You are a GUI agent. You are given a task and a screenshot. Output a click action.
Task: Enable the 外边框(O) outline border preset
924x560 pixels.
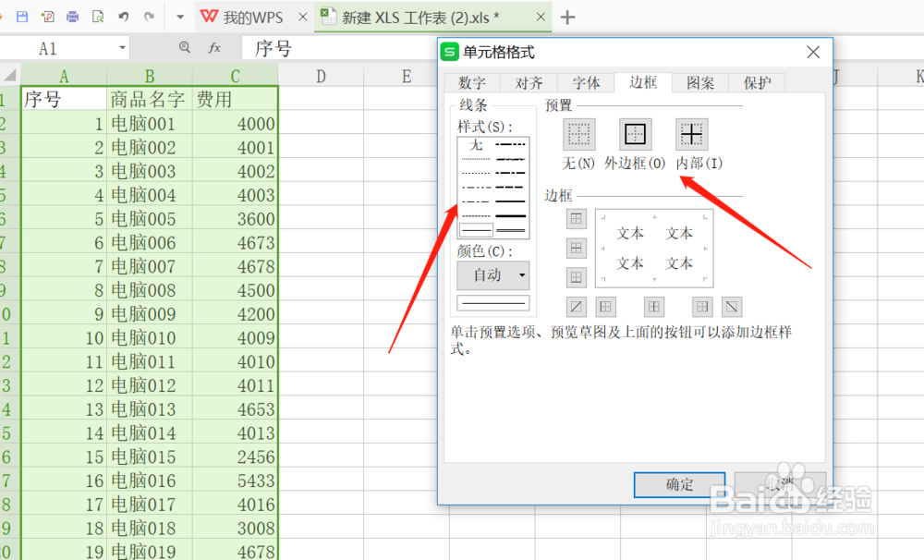point(636,134)
